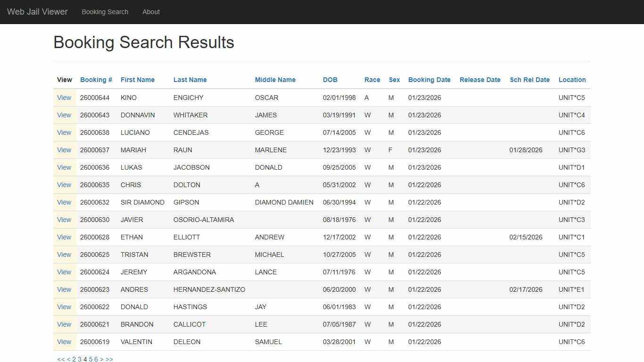Screen dimensions: 644x362
Task: View booking 26000630 for JAVIER OSORIO-ALTAMIRA
Action: [64, 220]
